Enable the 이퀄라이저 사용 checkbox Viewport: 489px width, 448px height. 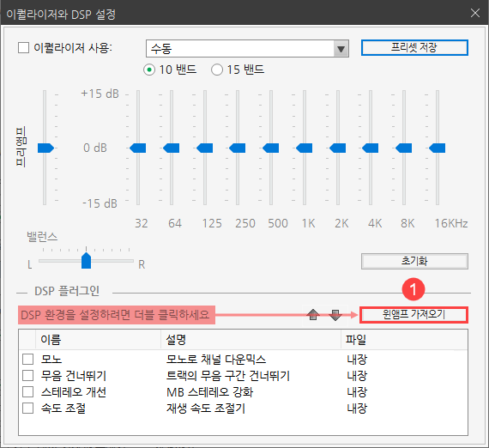[x=23, y=48]
